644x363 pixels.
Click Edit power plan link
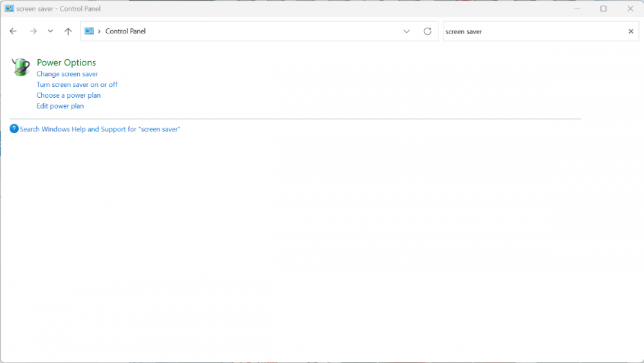(x=60, y=106)
